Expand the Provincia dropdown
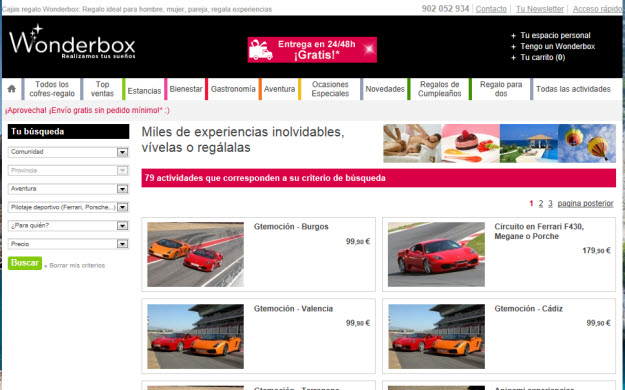This screenshot has width=625, height=390. point(68,170)
